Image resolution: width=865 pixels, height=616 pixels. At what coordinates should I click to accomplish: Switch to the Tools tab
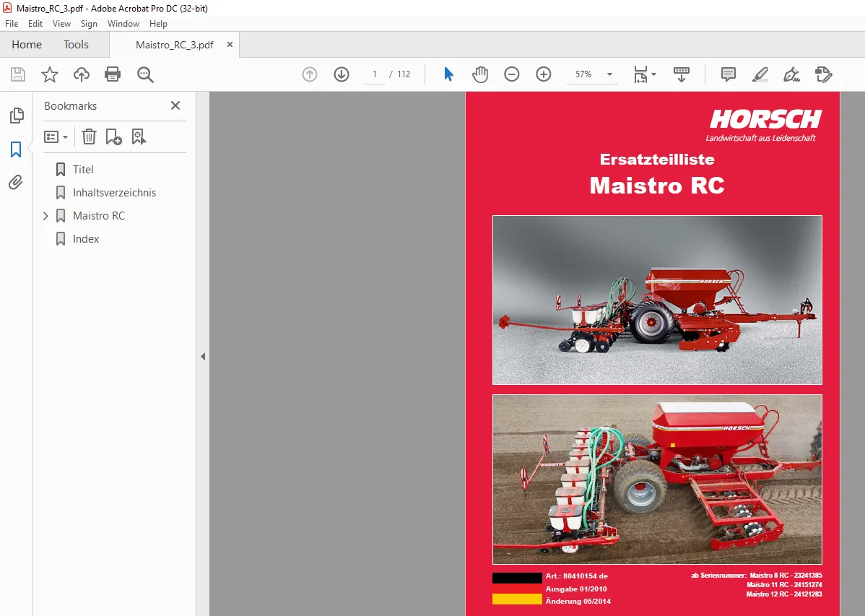coord(76,45)
